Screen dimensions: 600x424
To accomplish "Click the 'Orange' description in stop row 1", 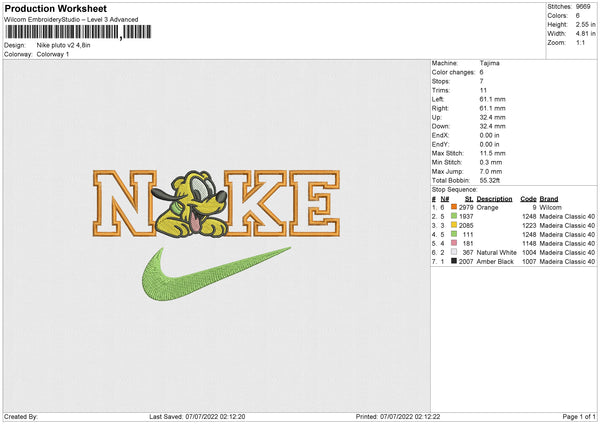I will pyautogui.click(x=488, y=207).
